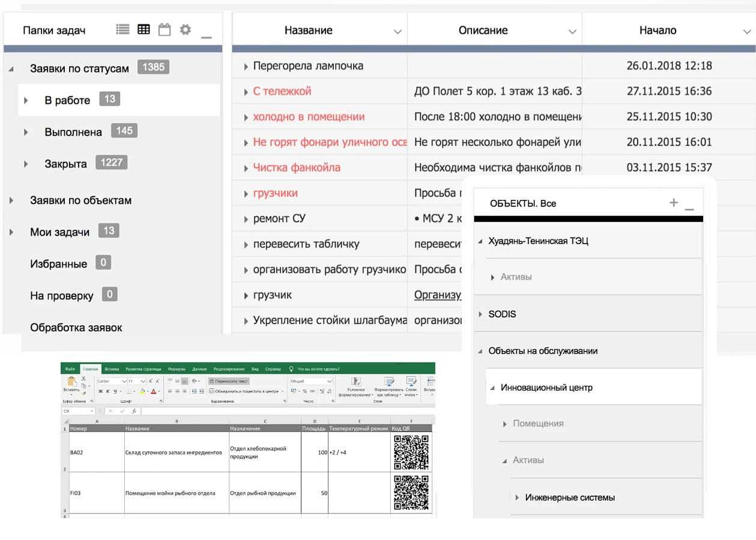Screen dimensions: 756x540
Task: Switch to Excel Рецензирование tab
Action: click(x=229, y=369)
